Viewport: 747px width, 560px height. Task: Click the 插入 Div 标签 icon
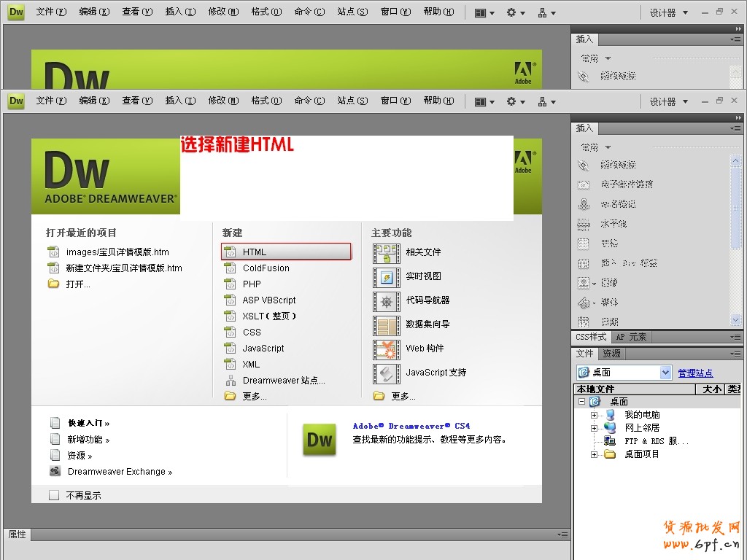pos(583,262)
